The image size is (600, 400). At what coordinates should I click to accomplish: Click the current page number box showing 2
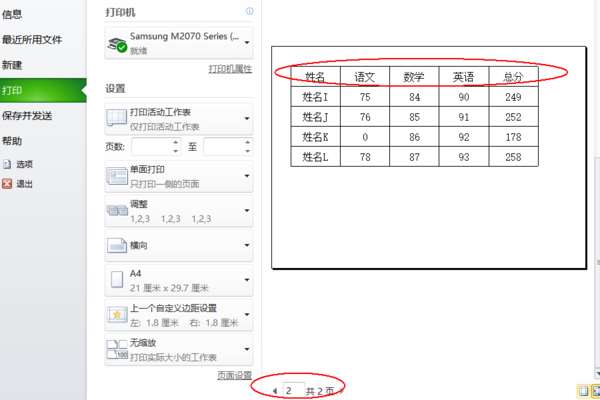(293, 390)
